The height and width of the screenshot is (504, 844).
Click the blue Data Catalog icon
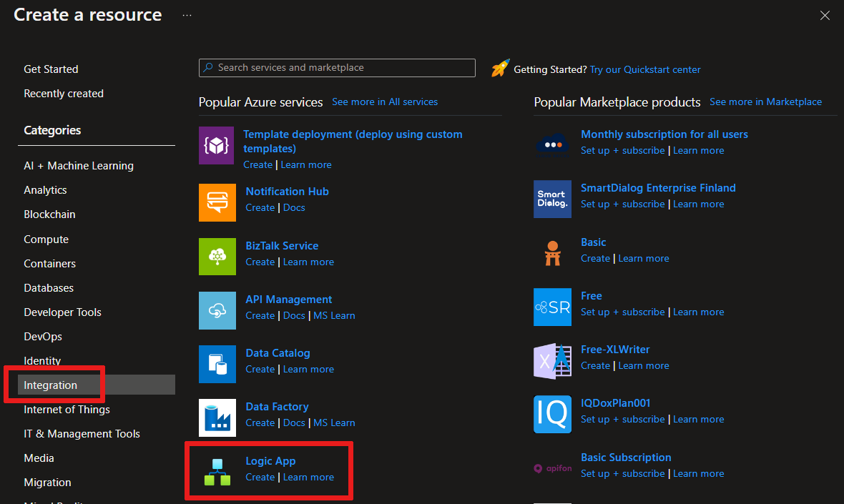pos(217,364)
